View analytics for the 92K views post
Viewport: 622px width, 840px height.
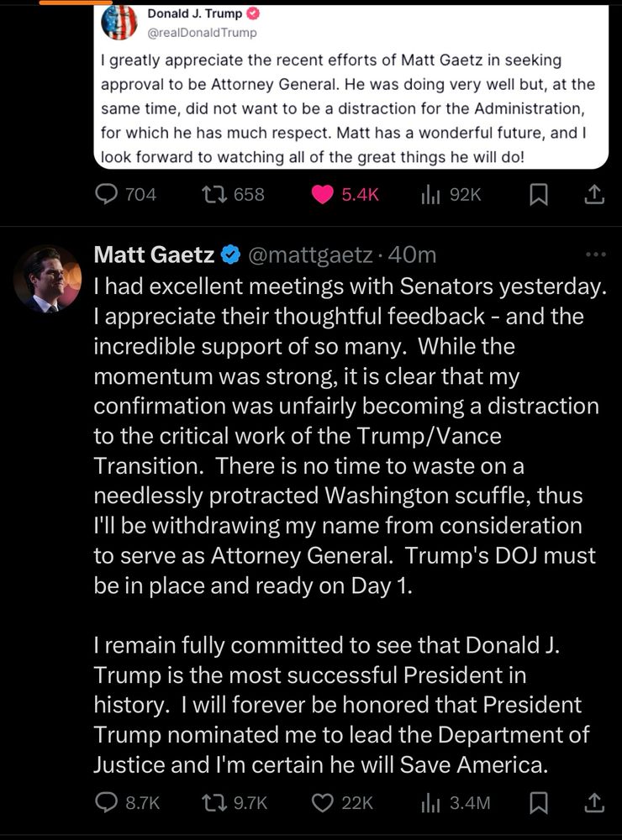tap(430, 194)
